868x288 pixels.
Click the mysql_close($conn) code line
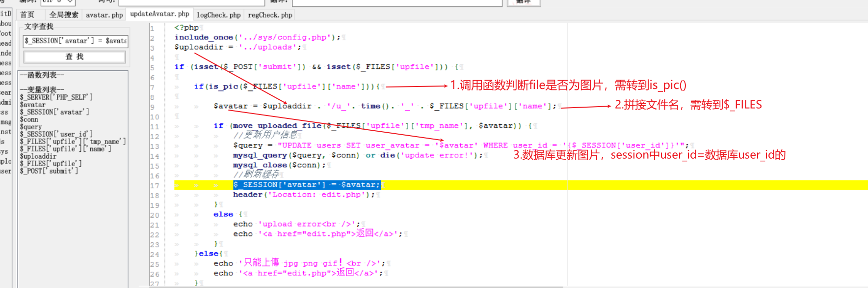point(279,165)
